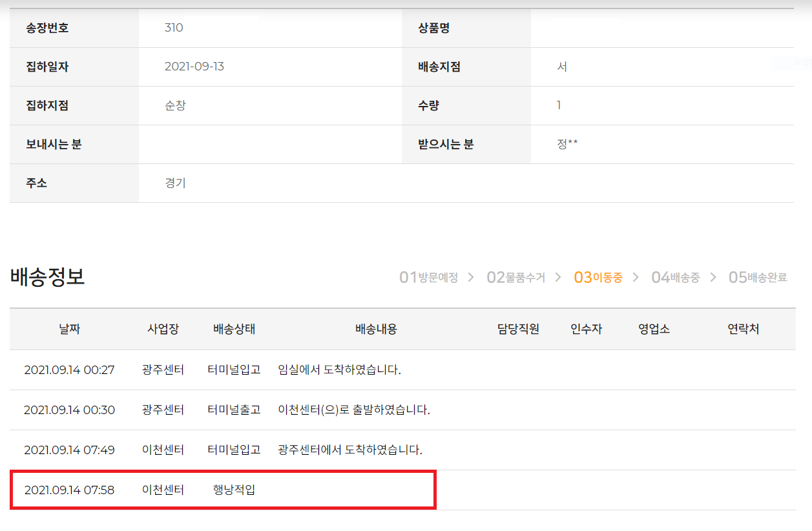Image resolution: width=812 pixels, height=531 pixels.
Task: Click the 배송상태 column header
Action: [234, 329]
